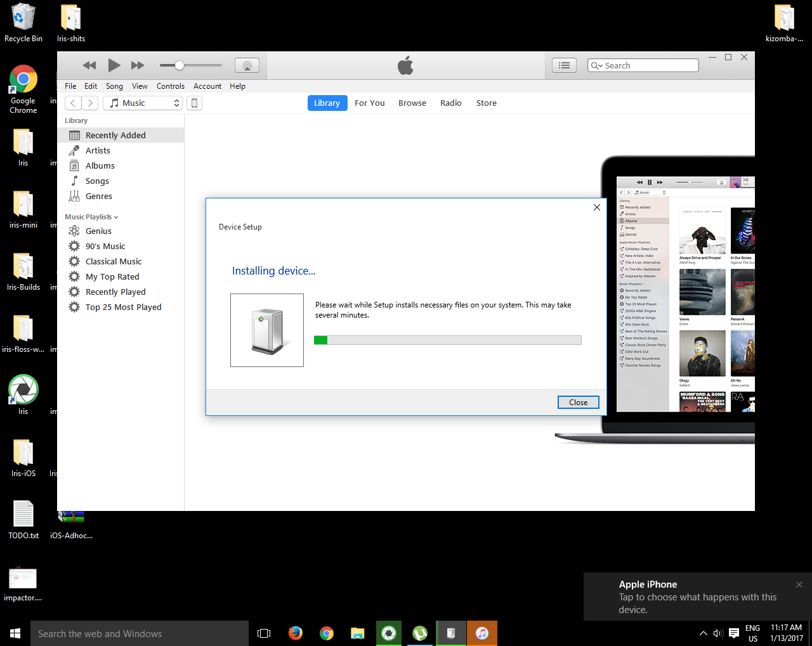Select Artists in the sidebar
This screenshot has width=812, height=646.
[x=121, y=150]
